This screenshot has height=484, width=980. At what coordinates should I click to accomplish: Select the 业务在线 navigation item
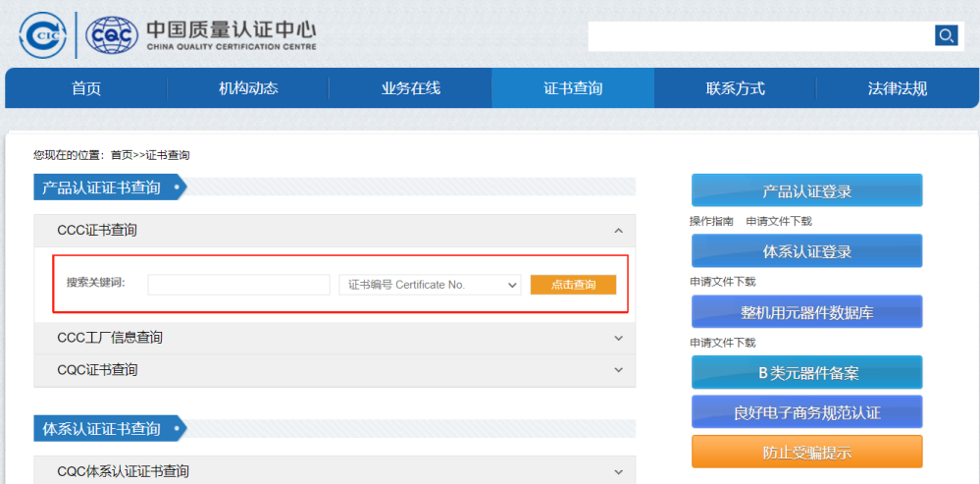411,88
